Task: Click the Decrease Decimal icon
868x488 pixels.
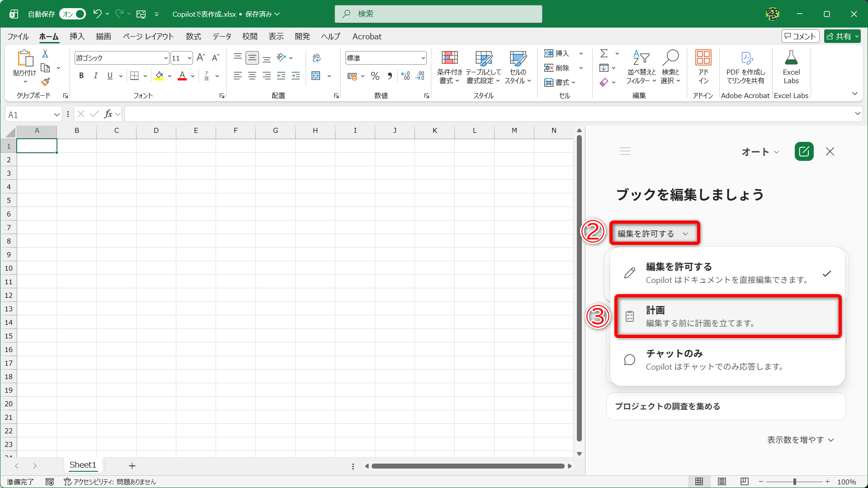Action: tap(420, 76)
